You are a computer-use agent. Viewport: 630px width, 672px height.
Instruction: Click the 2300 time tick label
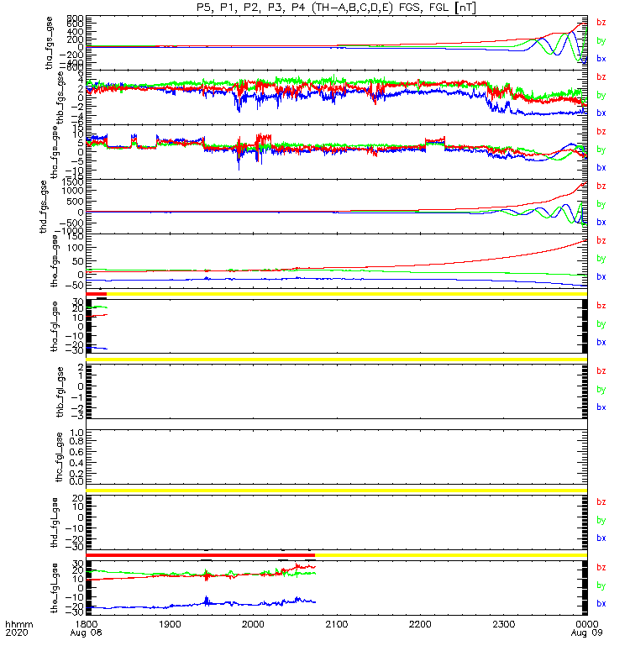pyautogui.click(x=503, y=624)
